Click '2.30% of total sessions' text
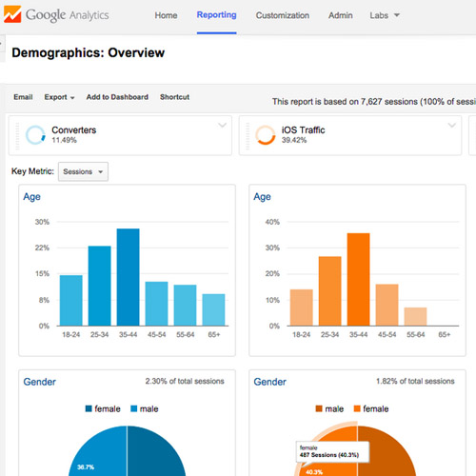476x476 pixels. [185, 381]
